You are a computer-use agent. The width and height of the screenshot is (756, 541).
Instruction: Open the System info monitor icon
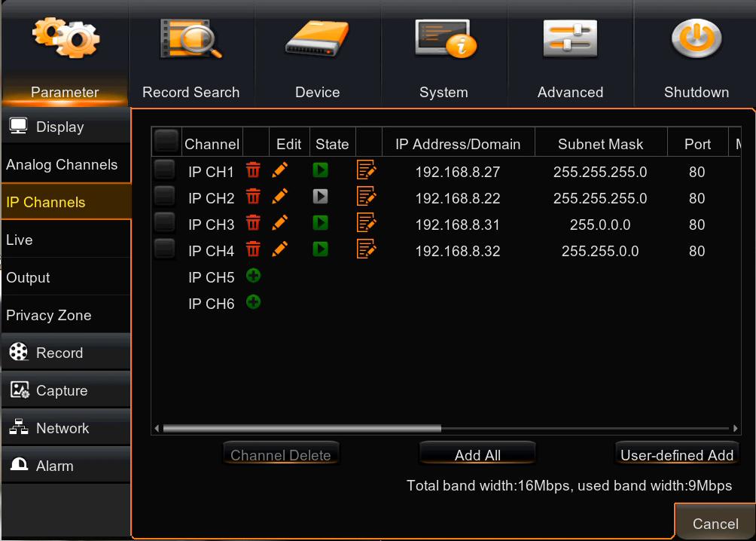(x=446, y=38)
